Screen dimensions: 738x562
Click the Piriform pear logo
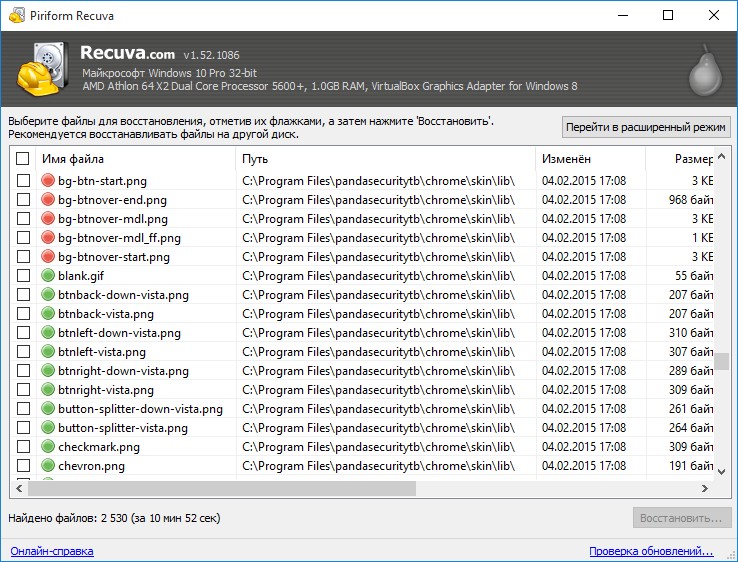(x=705, y=71)
